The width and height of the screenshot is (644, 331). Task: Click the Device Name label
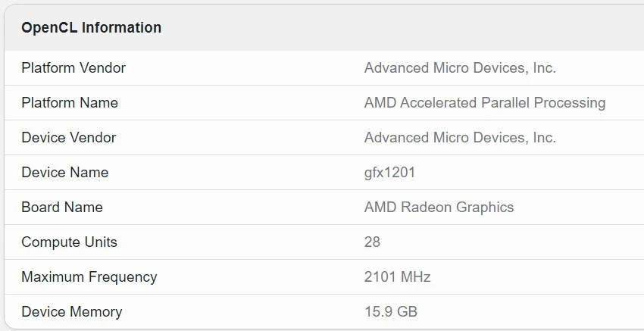tap(64, 173)
